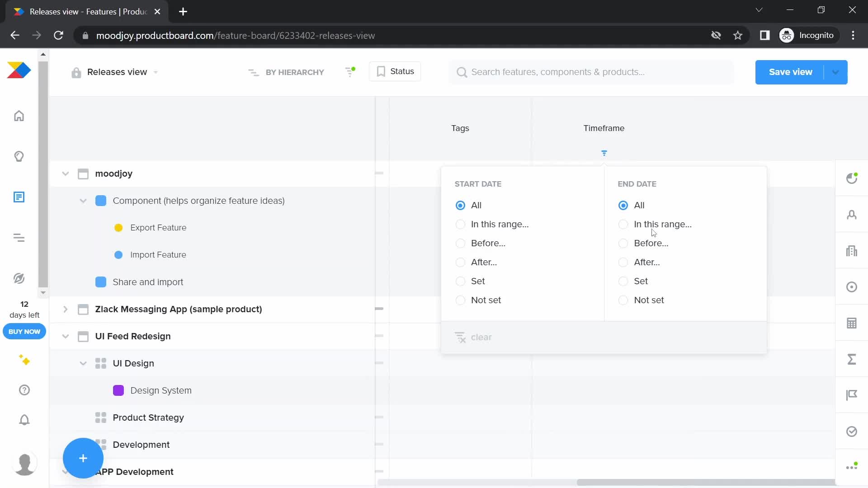Select Start Date All radio option
Screen dimensions: 868x488
point(460,205)
